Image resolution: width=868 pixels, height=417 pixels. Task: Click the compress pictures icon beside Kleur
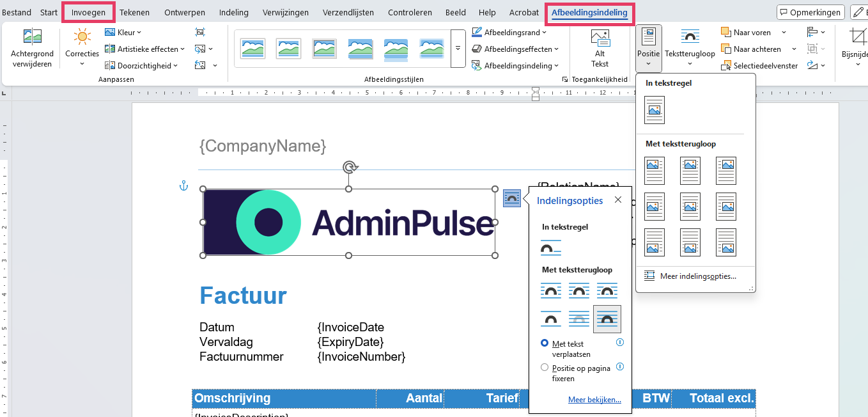[x=200, y=32]
